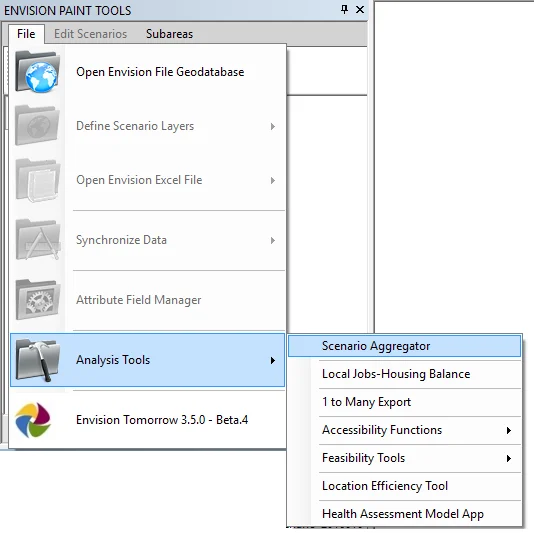The width and height of the screenshot is (534, 537).
Task: Open the Location Efficiency Tool
Action: pyautogui.click(x=405, y=486)
